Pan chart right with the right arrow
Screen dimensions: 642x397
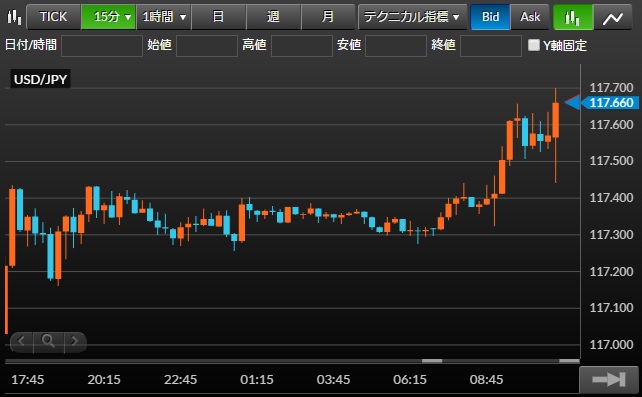click(x=75, y=341)
